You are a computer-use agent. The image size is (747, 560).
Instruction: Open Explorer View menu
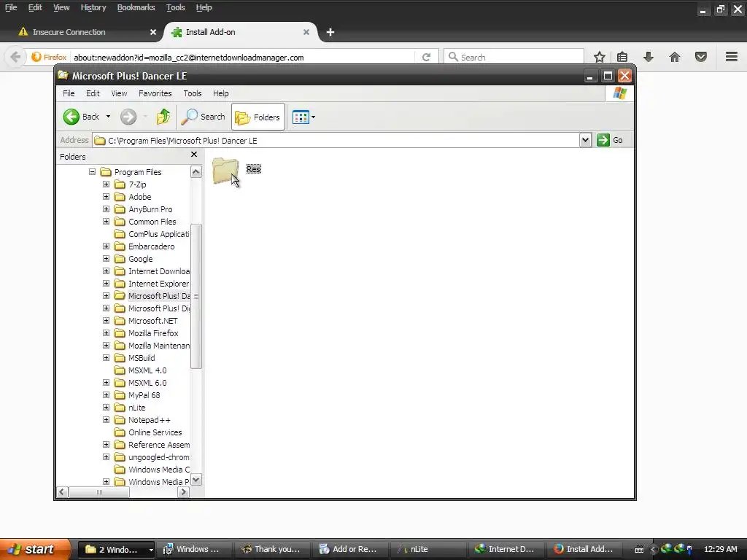(119, 93)
